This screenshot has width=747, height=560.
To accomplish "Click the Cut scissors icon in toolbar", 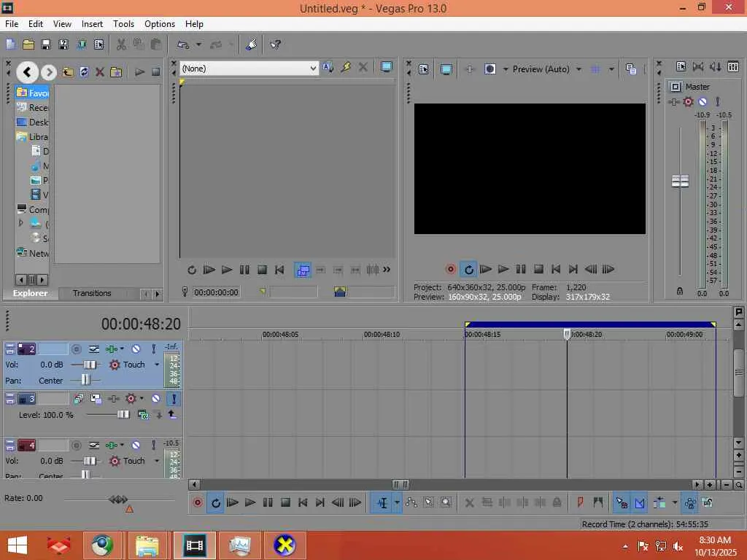I will point(121,44).
